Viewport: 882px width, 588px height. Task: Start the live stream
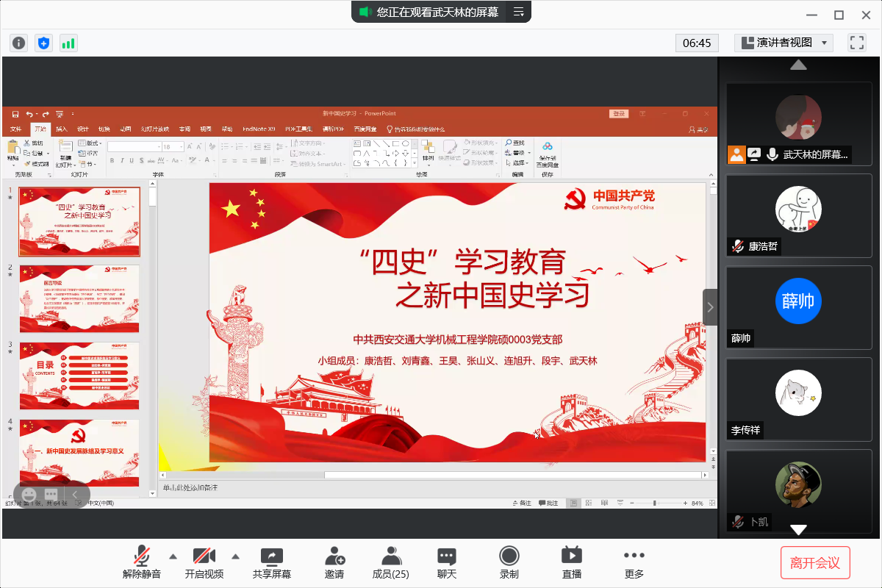click(571, 562)
